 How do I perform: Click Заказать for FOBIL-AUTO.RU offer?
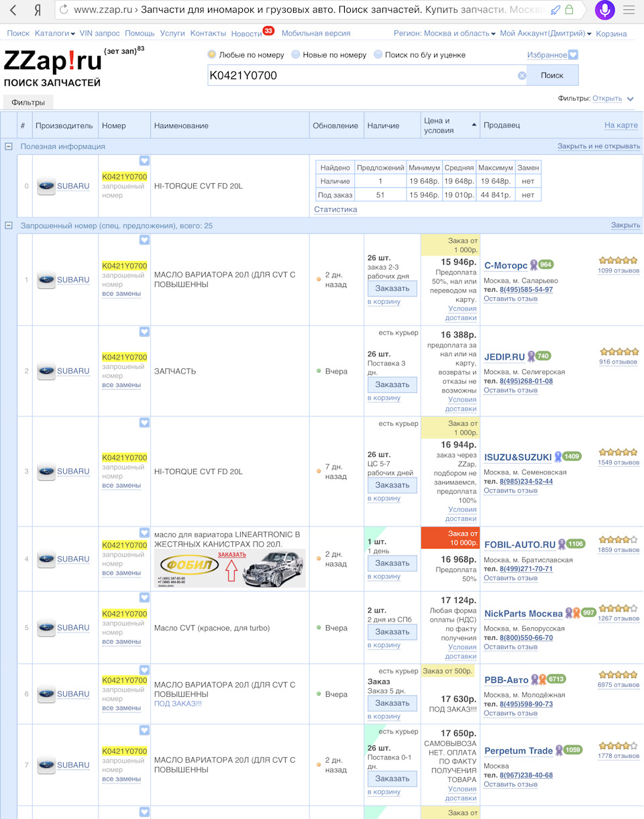coord(392,563)
